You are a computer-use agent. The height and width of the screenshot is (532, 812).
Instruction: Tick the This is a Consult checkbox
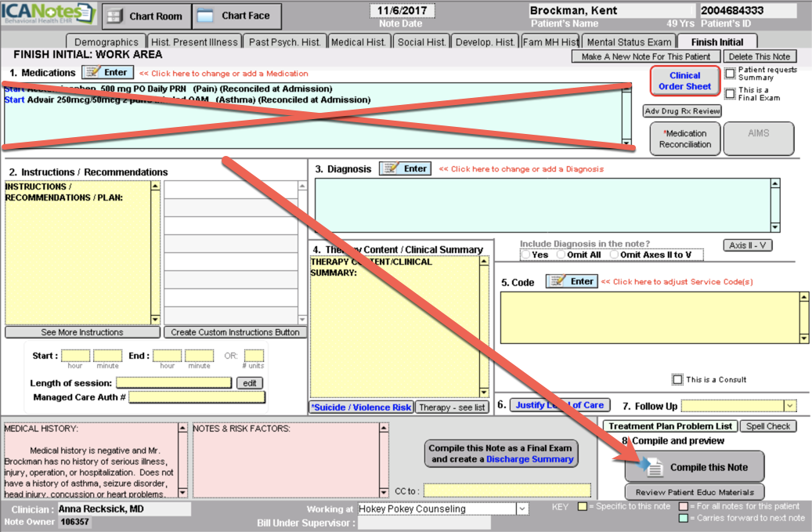677,380
